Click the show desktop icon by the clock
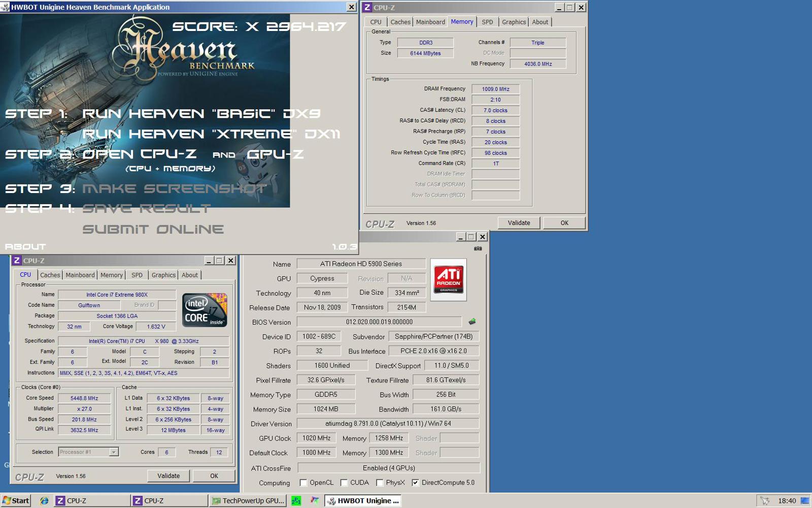 [804, 501]
